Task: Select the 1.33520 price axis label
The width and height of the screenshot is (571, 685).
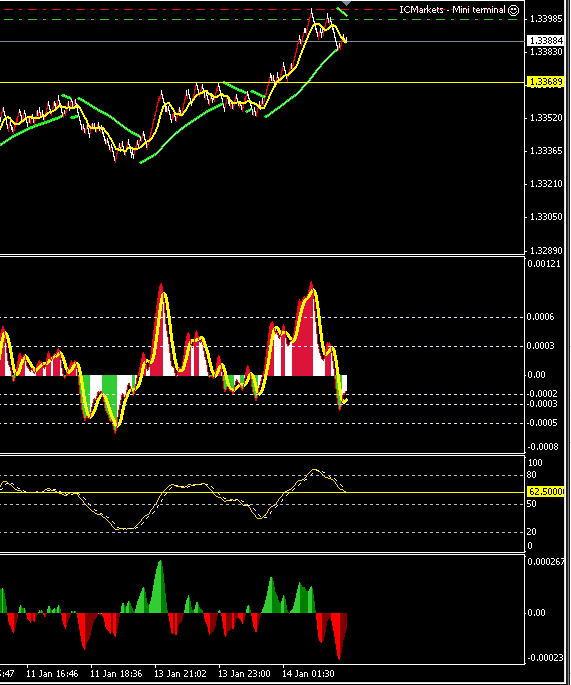Action: (x=546, y=118)
